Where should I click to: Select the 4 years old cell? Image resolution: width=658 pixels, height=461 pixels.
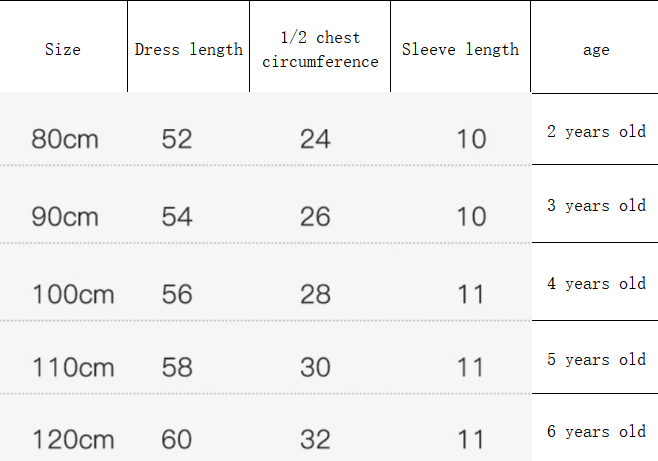(x=596, y=283)
